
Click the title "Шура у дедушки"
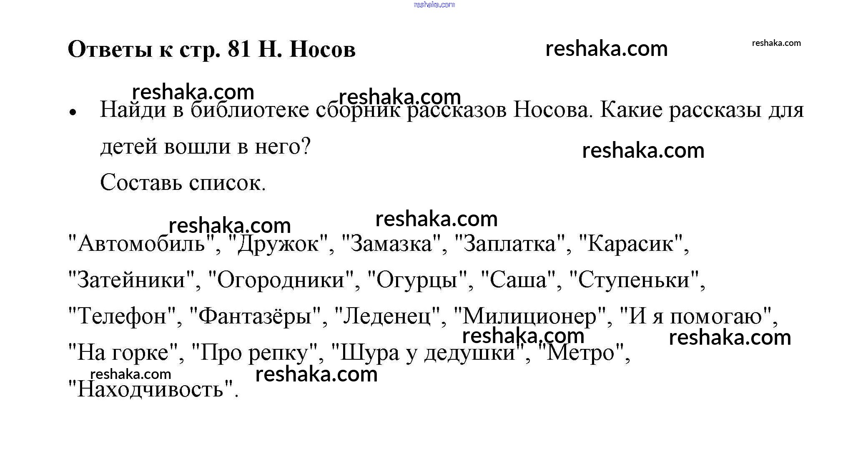(x=427, y=352)
